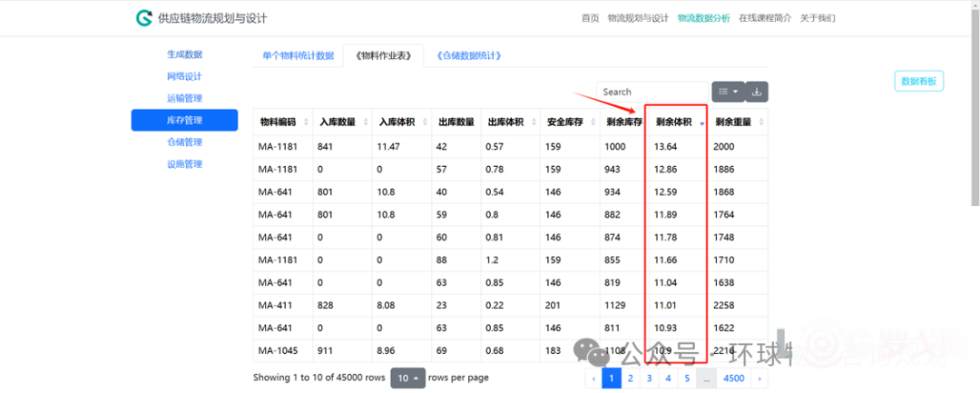Open 生成数据 in the sidebar
Image resolution: width=980 pixels, height=393 pixels.
(184, 54)
